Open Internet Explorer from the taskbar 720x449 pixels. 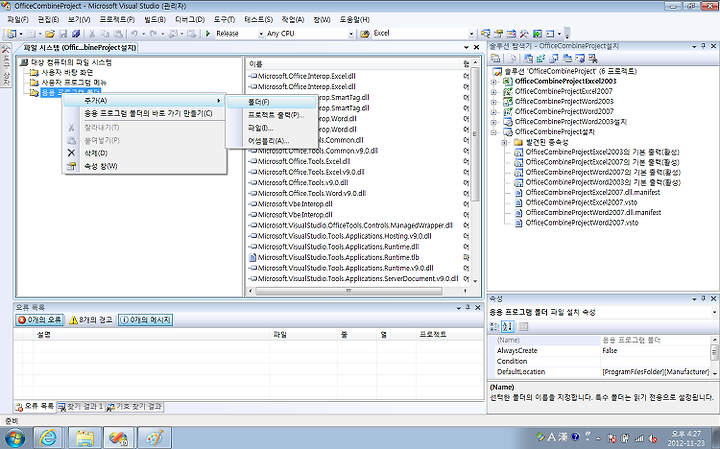[x=48, y=438]
